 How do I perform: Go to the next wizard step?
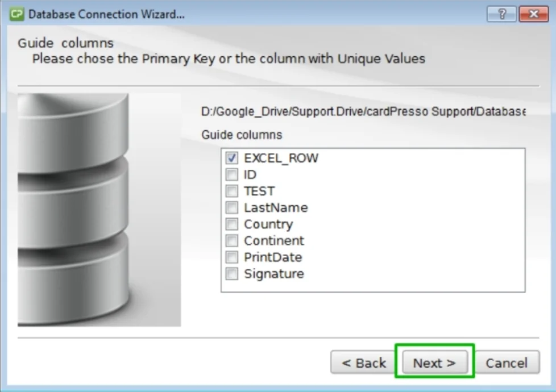point(435,362)
